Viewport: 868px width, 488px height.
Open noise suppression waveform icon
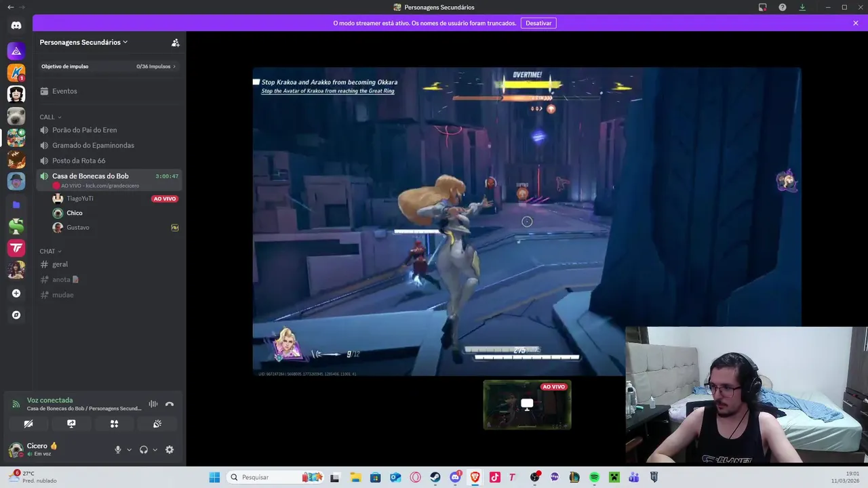point(153,404)
